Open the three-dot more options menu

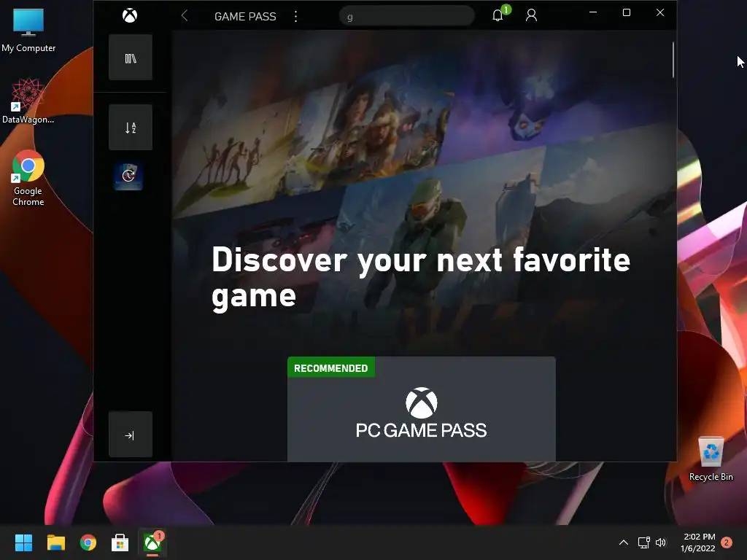coord(296,17)
